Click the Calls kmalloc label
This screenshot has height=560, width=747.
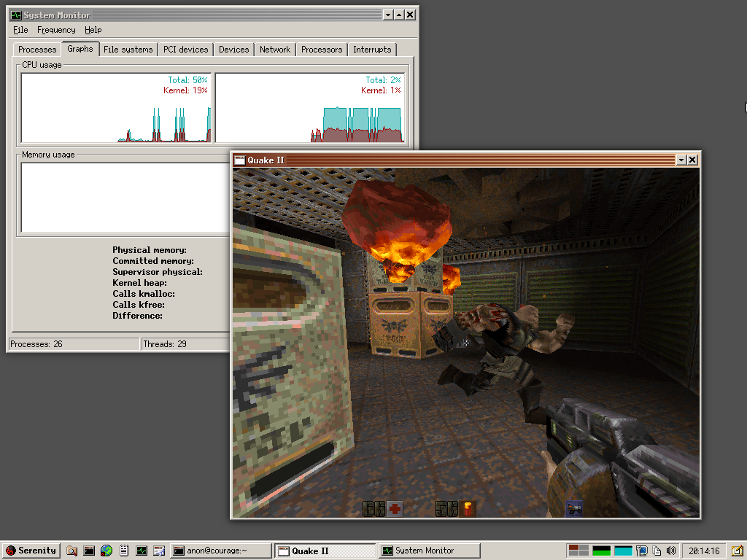coord(144,294)
